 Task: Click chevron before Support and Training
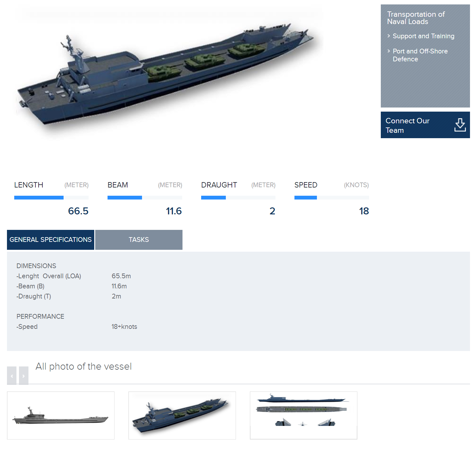tap(389, 36)
